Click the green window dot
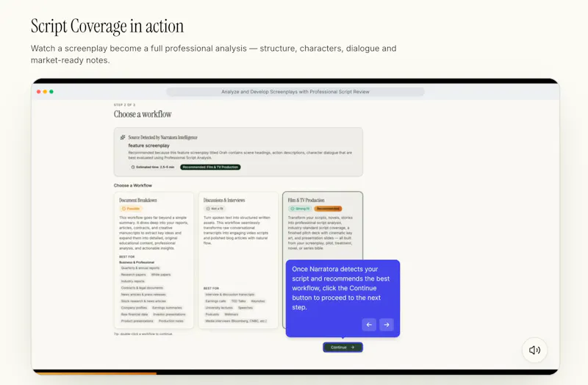The image size is (588, 385). click(51, 91)
